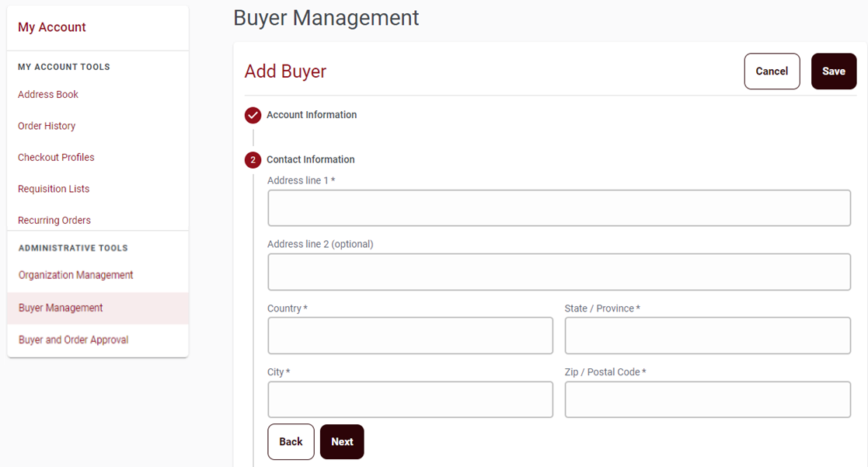Proceed with the Next button
The width and height of the screenshot is (868, 467).
pos(342,441)
